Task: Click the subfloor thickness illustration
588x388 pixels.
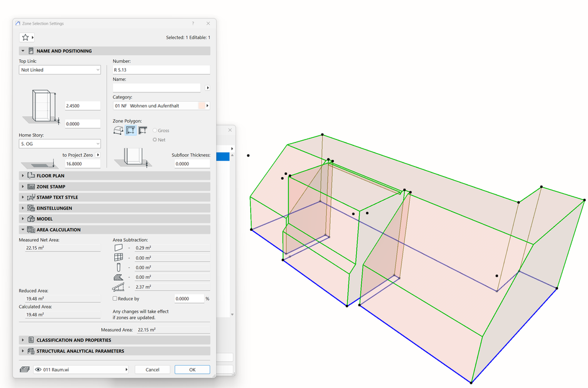Action: pos(133,158)
